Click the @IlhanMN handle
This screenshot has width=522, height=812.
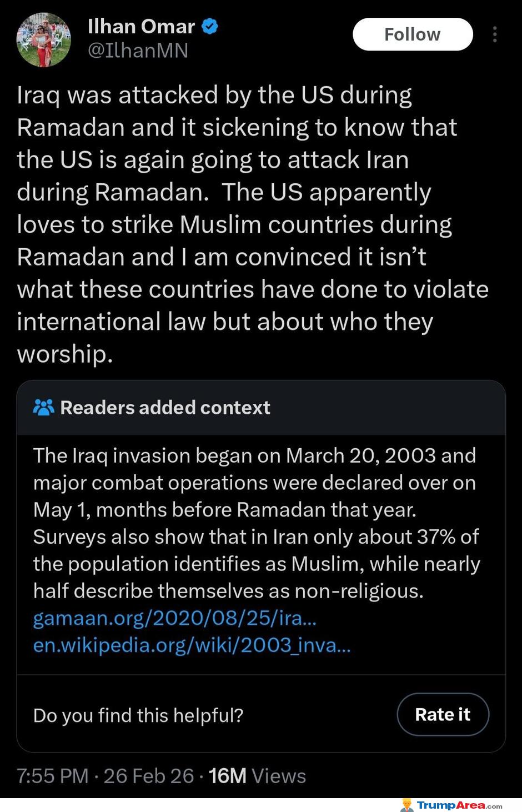[x=138, y=51]
